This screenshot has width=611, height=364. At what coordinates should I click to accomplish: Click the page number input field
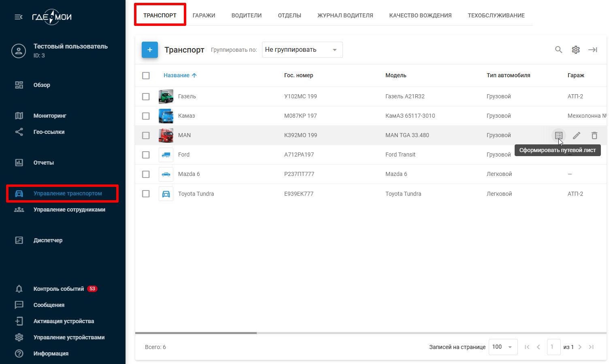(553, 347)
